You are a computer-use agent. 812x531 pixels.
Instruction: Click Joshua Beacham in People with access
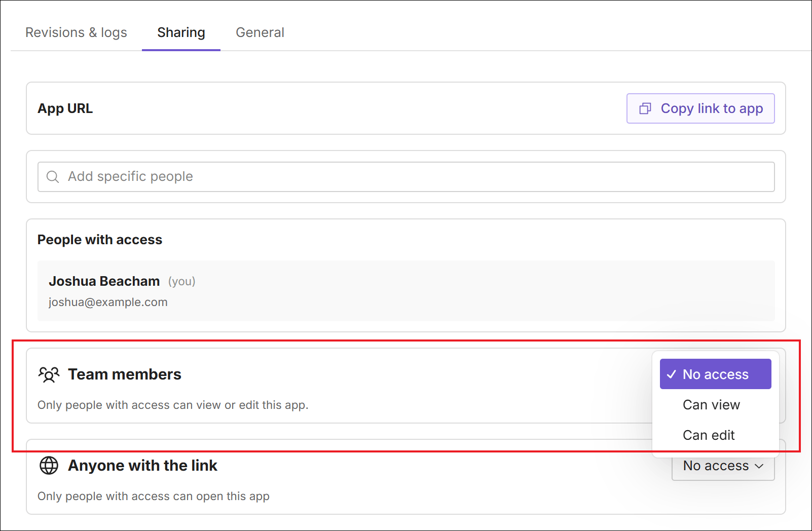click(104, 281)
